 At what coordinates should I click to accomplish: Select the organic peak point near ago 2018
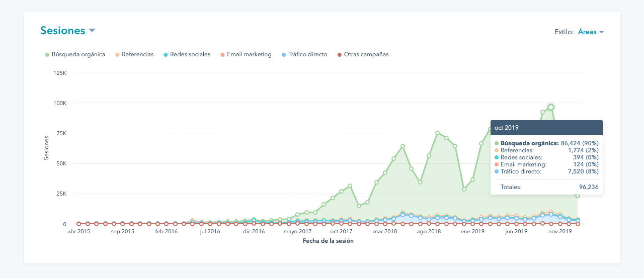click(x=437, y=133)
